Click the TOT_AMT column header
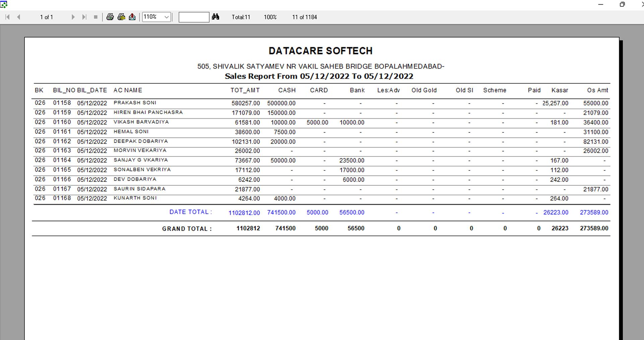The width and height of the screenshot is (644, 340). (245, 90)
